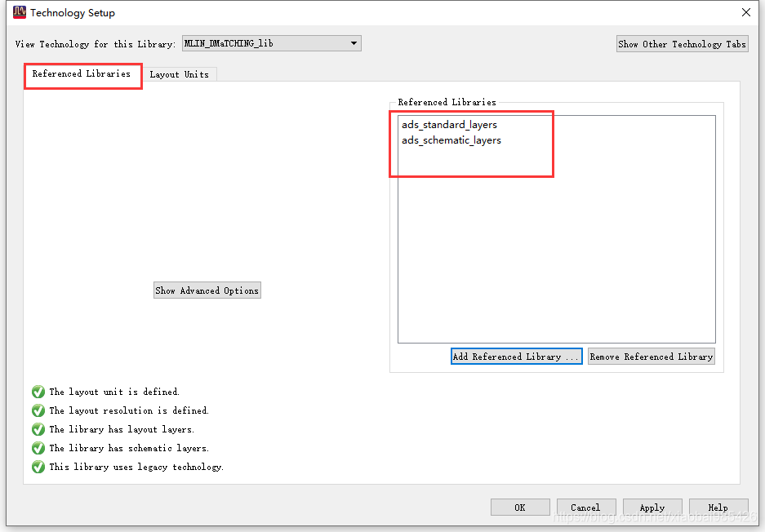Click 'This library uses legacy technology.' status text
This screenshot has height=532, width=765.
136,468
